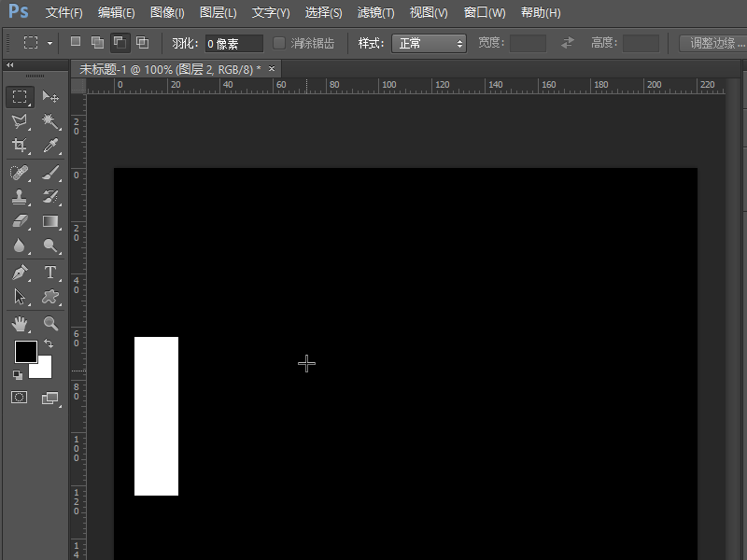Open the 滤镜(T) Filter menu
This screenshot has width=747, height=560.
tap(375, 13)
